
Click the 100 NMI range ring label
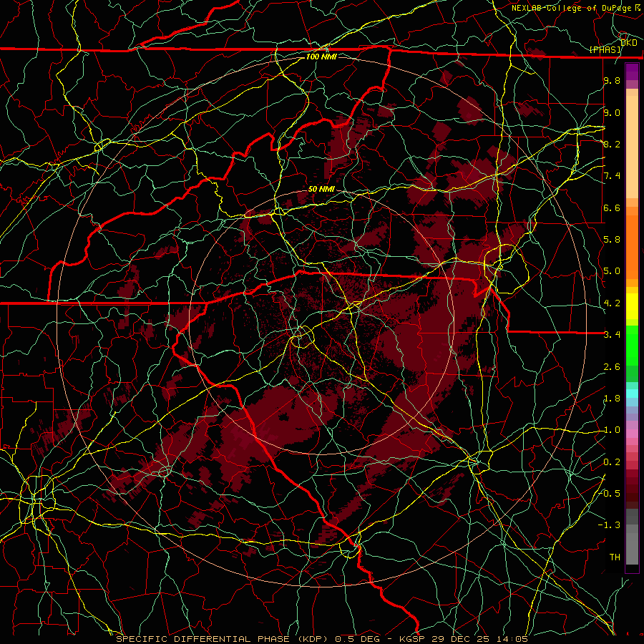click(321, 57)
